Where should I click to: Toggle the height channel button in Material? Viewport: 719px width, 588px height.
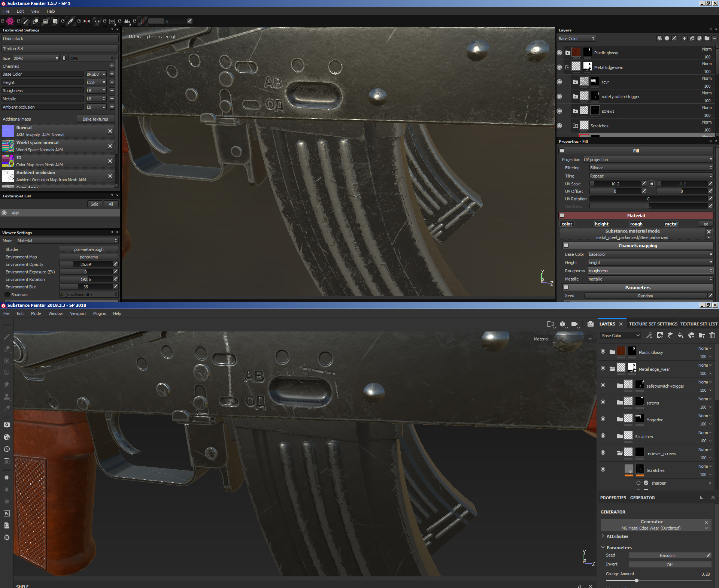point(601,224)
